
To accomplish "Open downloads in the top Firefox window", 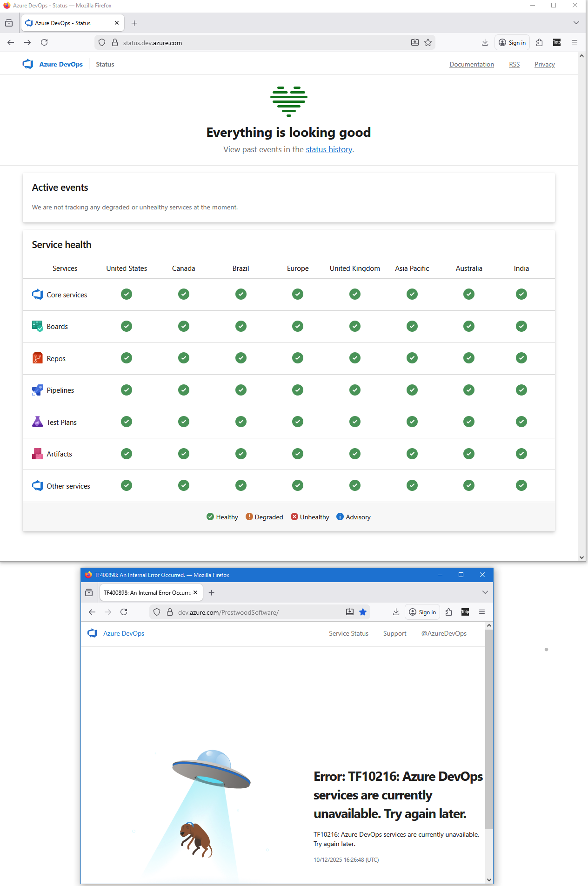I will coord(485,42).
